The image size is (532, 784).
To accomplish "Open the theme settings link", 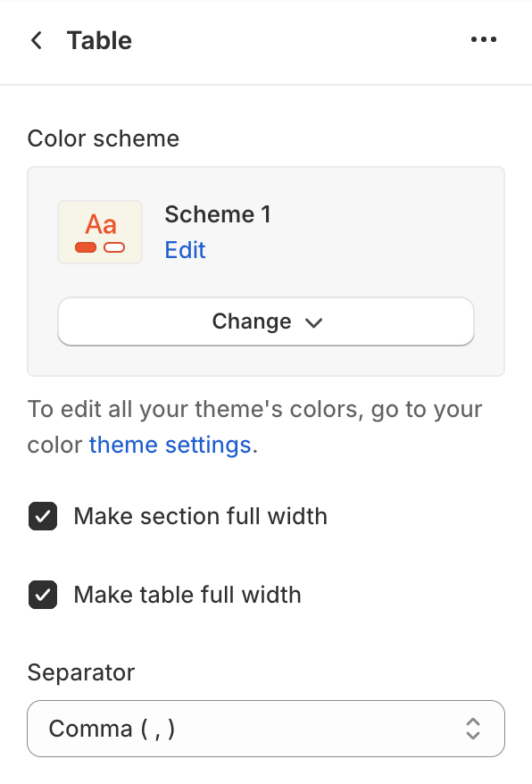I will [x=170, y=445].
